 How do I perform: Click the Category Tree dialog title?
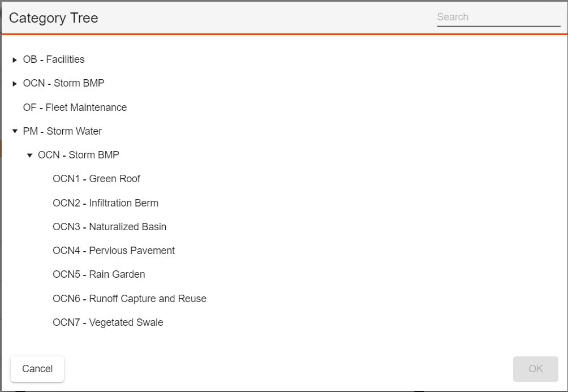[54, 18]
